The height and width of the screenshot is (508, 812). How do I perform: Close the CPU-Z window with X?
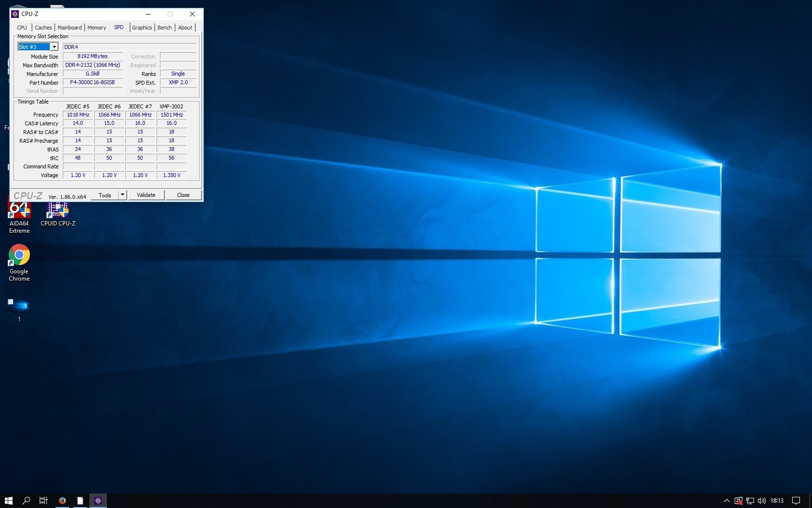click(192, 14)
